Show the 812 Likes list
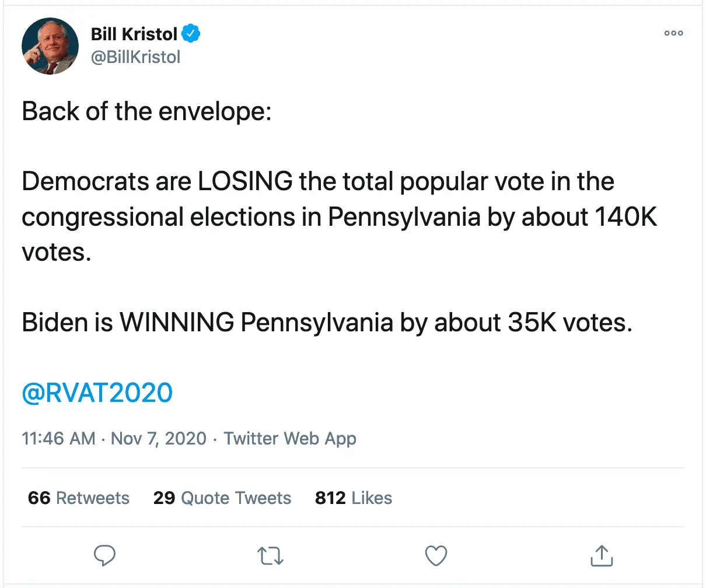This screenshot has height=588, width=706. click(x=354, y=498)
